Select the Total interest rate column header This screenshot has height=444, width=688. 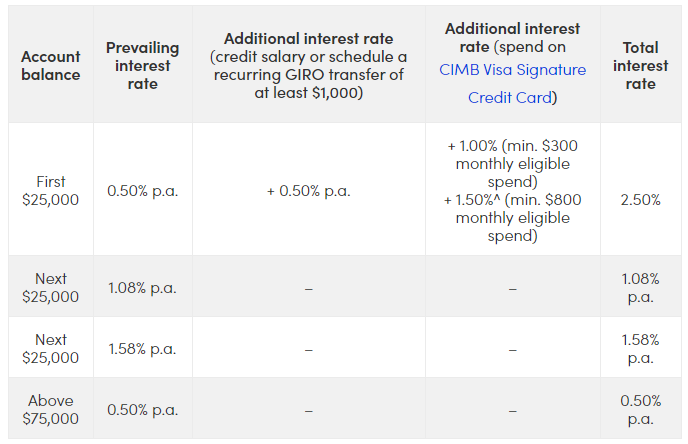tap(640, 66)
